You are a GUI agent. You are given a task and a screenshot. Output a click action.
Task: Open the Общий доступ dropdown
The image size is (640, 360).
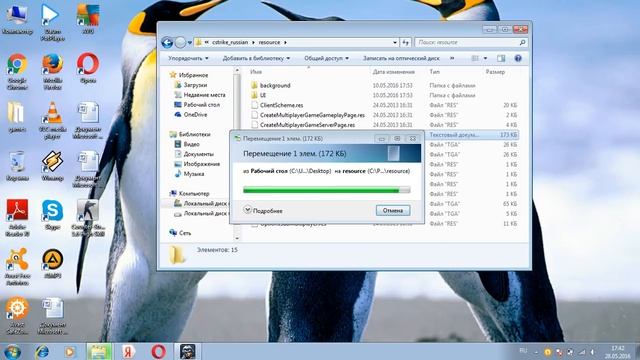327,58
